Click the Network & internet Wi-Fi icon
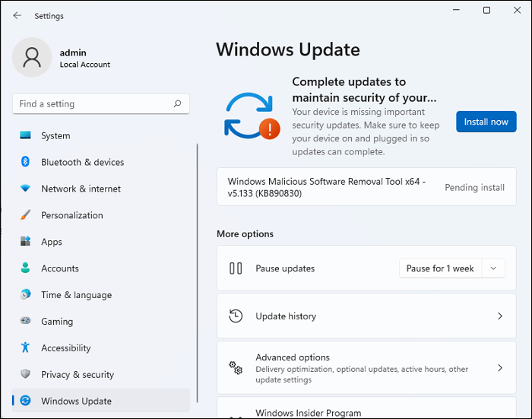 [26, 189]
